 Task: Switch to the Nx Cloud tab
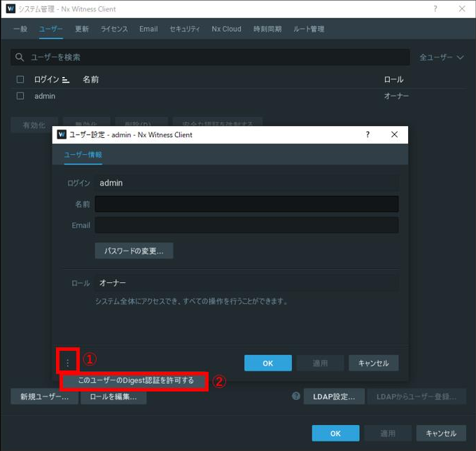[227, 29]
